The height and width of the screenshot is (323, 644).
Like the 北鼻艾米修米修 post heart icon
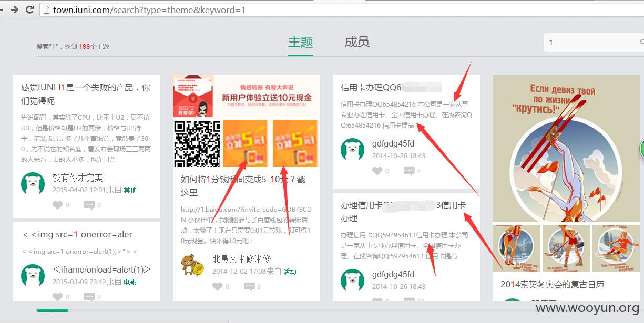[217, 286]
